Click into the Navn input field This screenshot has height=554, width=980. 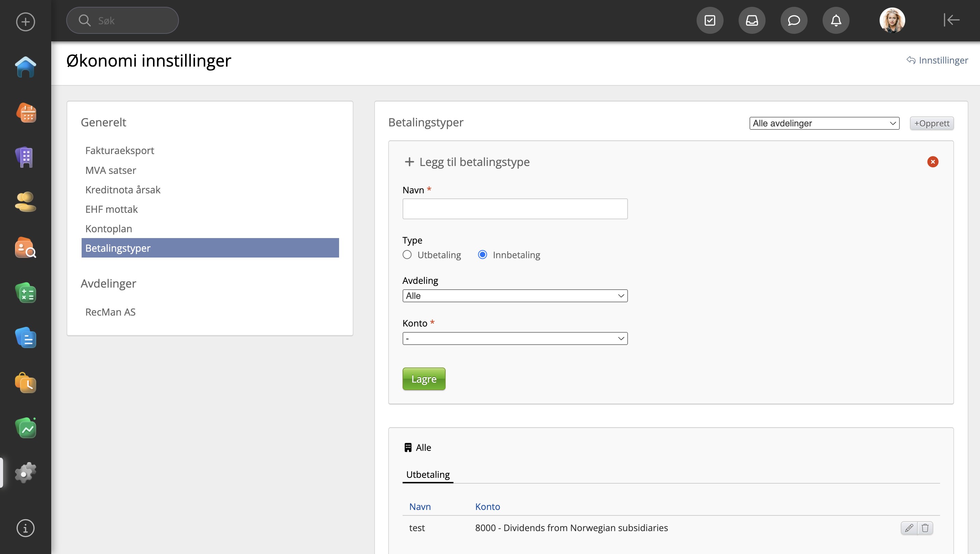click(x=515, y=209)
